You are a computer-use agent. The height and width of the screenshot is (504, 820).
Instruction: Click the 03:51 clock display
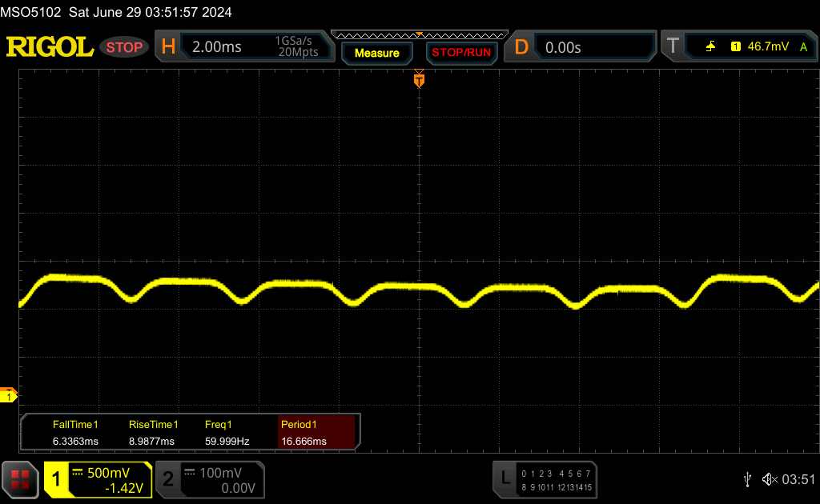coord(798,479)
